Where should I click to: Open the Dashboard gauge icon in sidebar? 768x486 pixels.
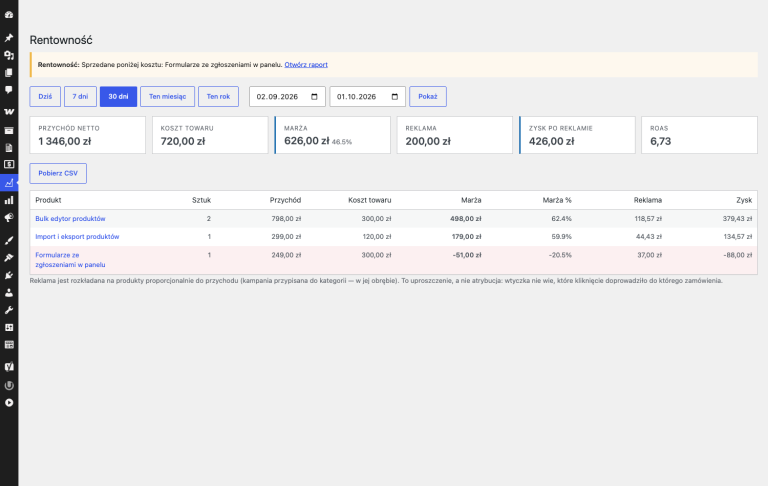coord(9,15)
